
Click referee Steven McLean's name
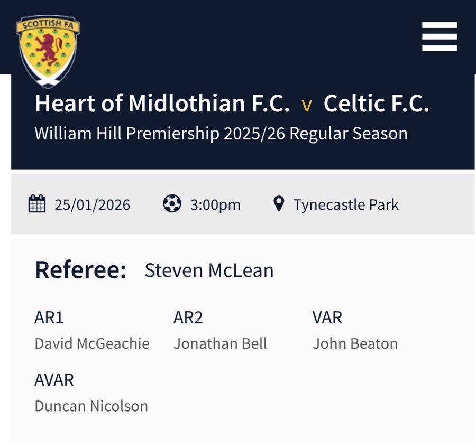point(208,270)
